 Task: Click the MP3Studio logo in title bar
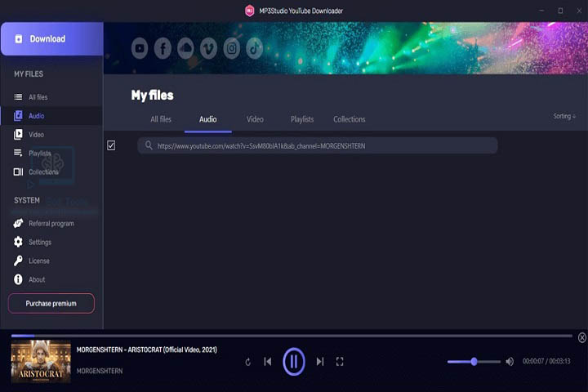249,11
